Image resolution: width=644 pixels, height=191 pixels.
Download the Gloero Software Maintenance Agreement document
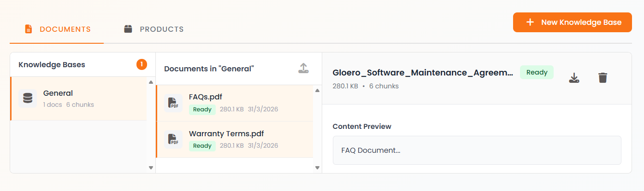[574, 78]
